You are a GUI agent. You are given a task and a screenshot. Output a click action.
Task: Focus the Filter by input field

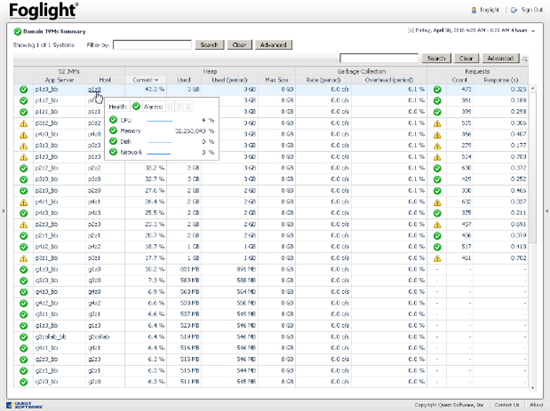pyautogui.click(x=152, y=45)
